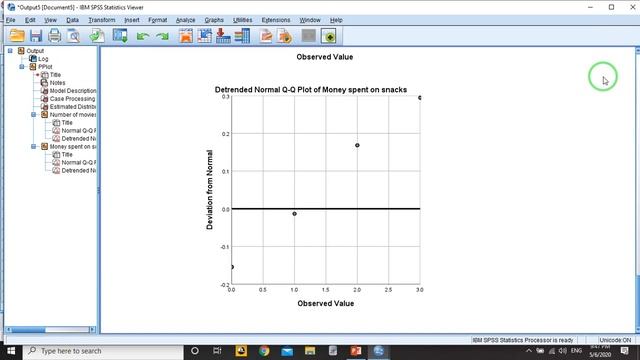Click the Print toolbar icon
640x360 pixels.
click(x=54, y=36)
